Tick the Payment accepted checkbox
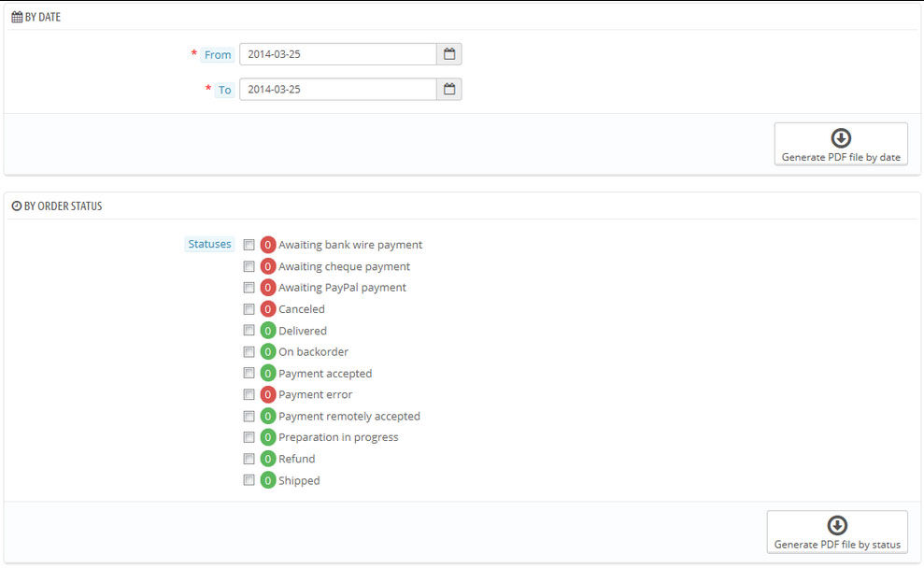Image resolution: width=924 pixels, height=568 pixels. (x=249, y=373)
